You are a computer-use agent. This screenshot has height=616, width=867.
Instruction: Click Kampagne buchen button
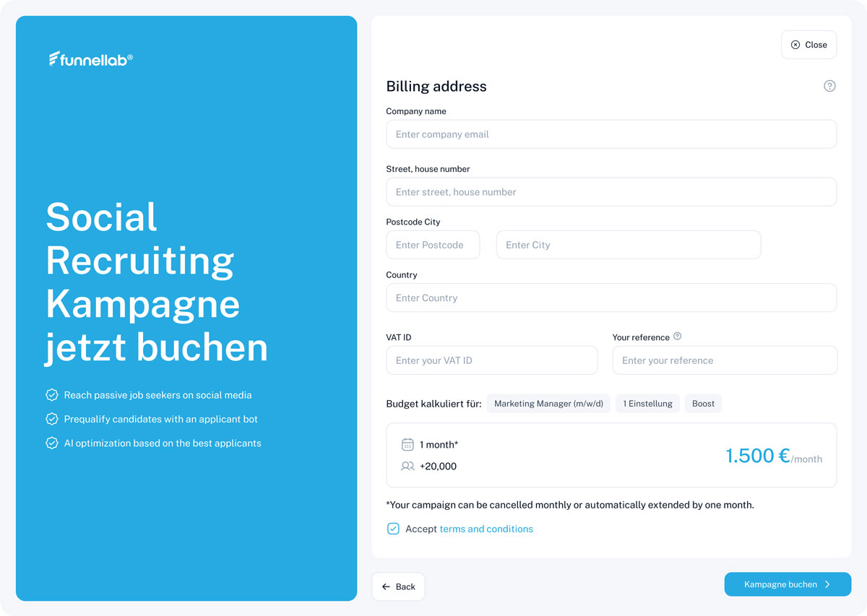[788, 584]
